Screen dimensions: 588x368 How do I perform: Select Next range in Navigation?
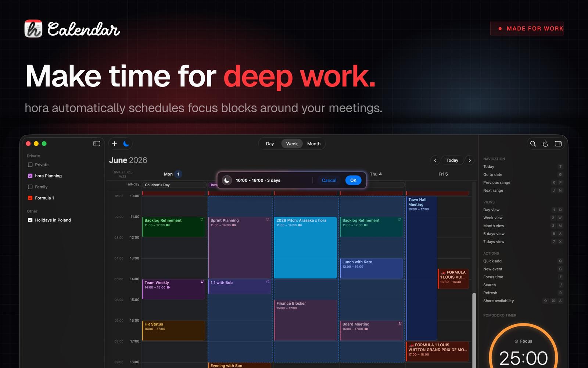[523, 191]
